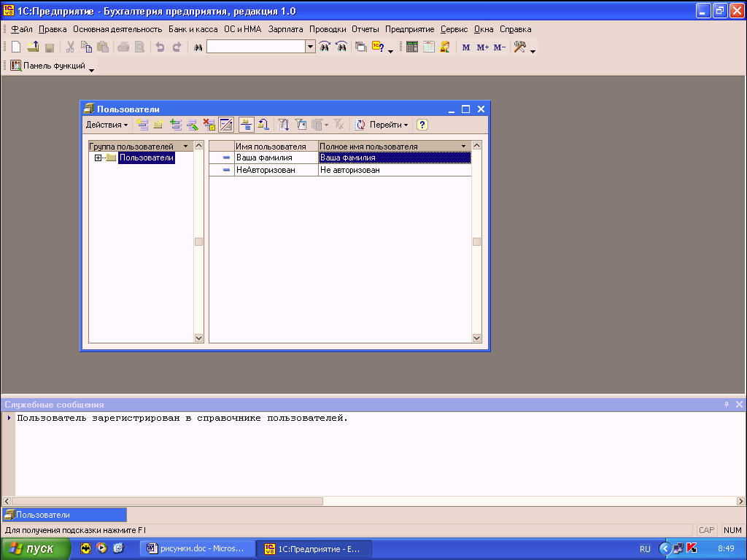747x560 pixels.
Task: Open the Зарплата menu
Action: 286,29
